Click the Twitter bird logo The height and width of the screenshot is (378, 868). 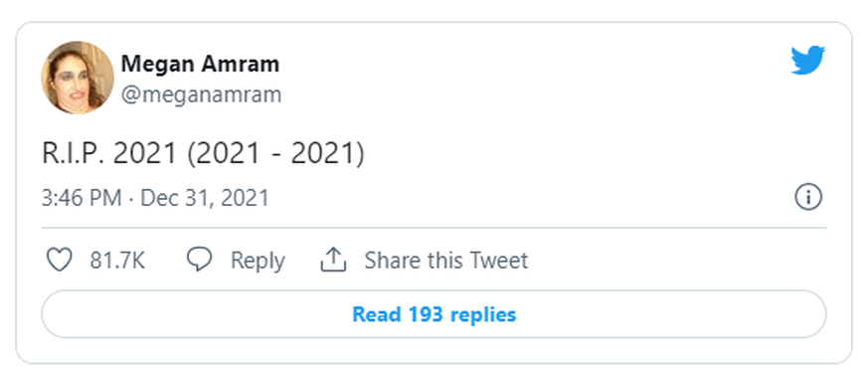coord(807,61)
